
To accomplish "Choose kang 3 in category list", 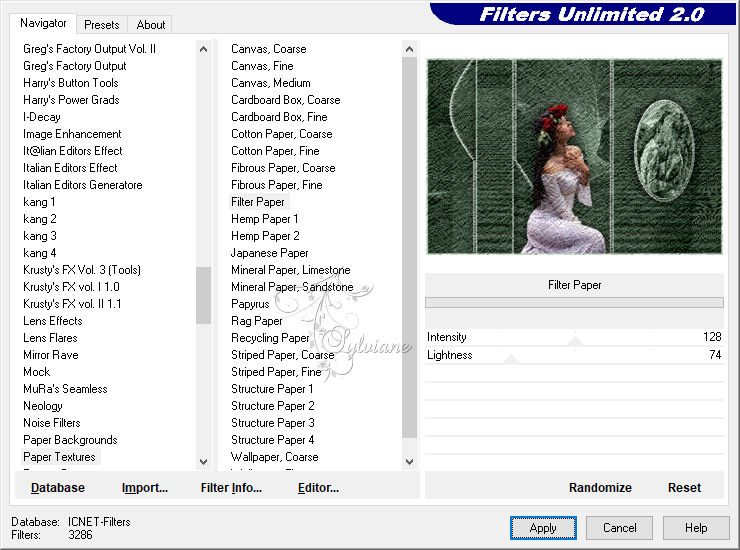I will tap(40, 236).
